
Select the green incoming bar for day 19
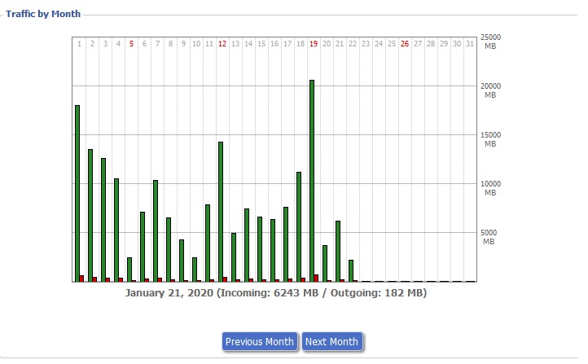click(312, 181)
